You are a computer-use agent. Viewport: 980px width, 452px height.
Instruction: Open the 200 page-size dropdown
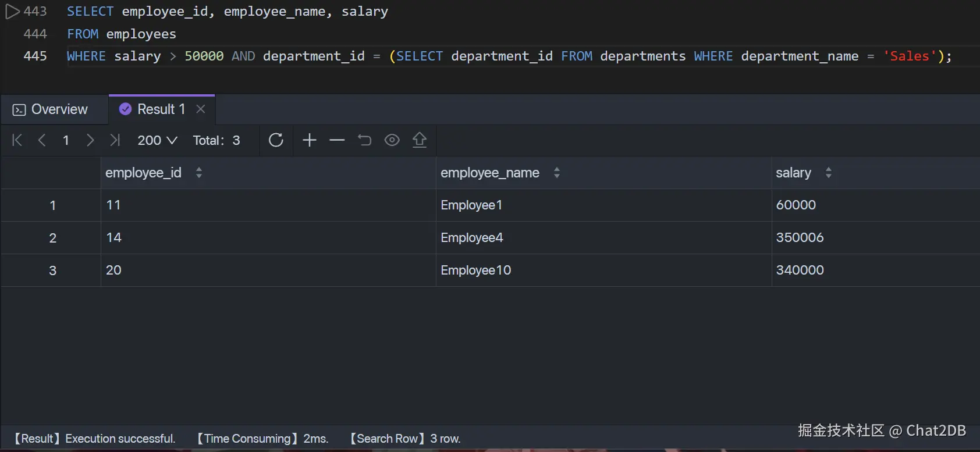[x=157, y=140]
